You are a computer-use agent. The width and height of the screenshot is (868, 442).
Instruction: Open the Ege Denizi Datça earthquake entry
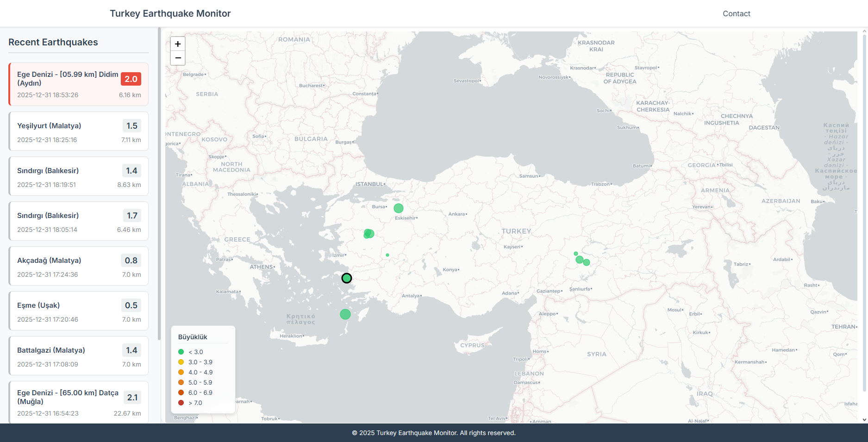coord(78,402)
